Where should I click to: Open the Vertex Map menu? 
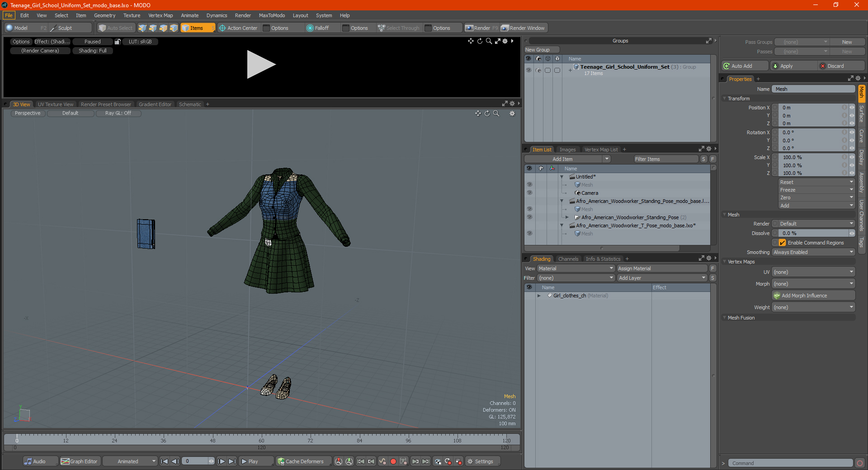(160, 15)
